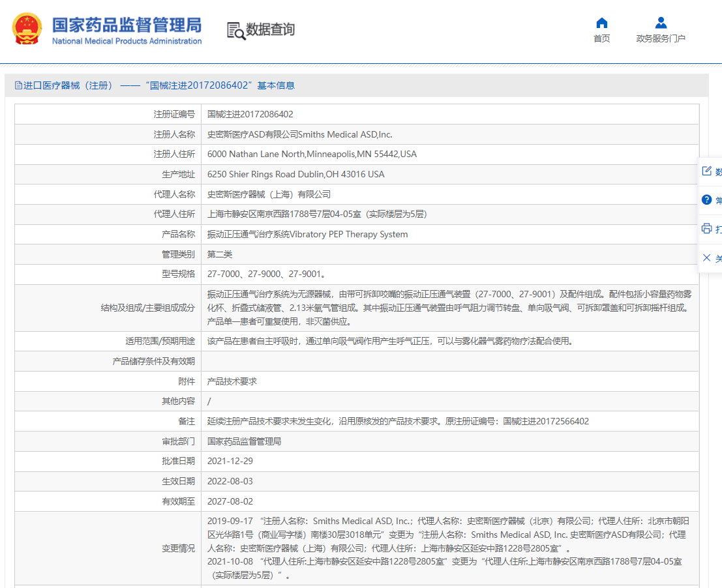This screenshot has width=722, height=588.
Task: Click the 生效日期 label
Action: (x=178, y=481)
